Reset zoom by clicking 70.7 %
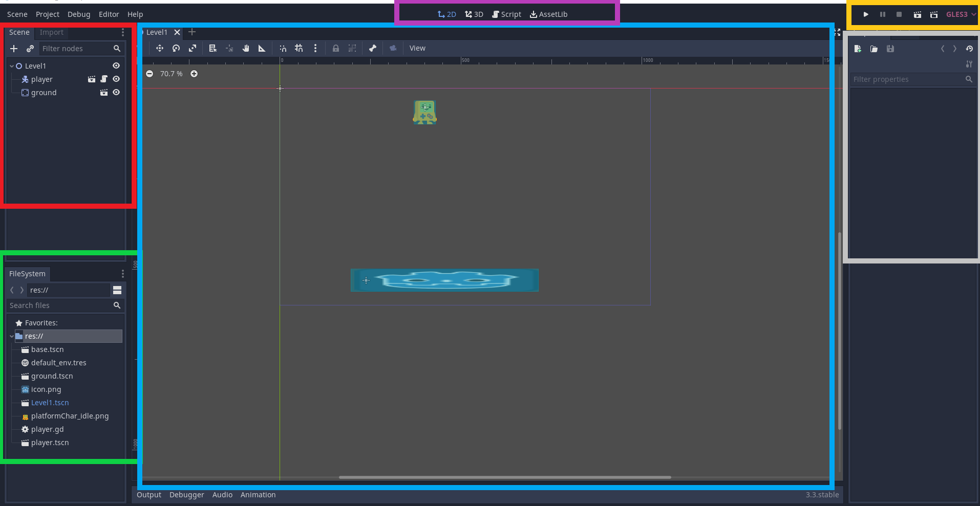Screen dimensions: 980x506 [172, 74]
